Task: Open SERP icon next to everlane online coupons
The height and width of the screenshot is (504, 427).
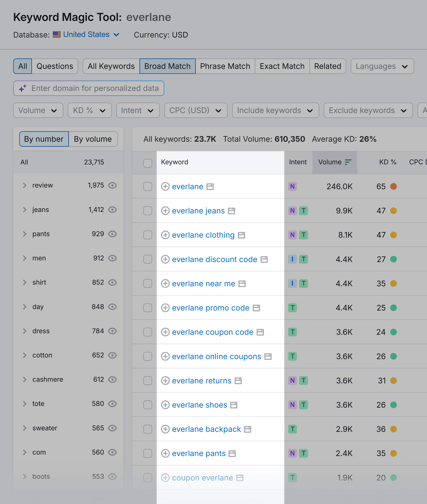Action: click(x=268, y=357)
